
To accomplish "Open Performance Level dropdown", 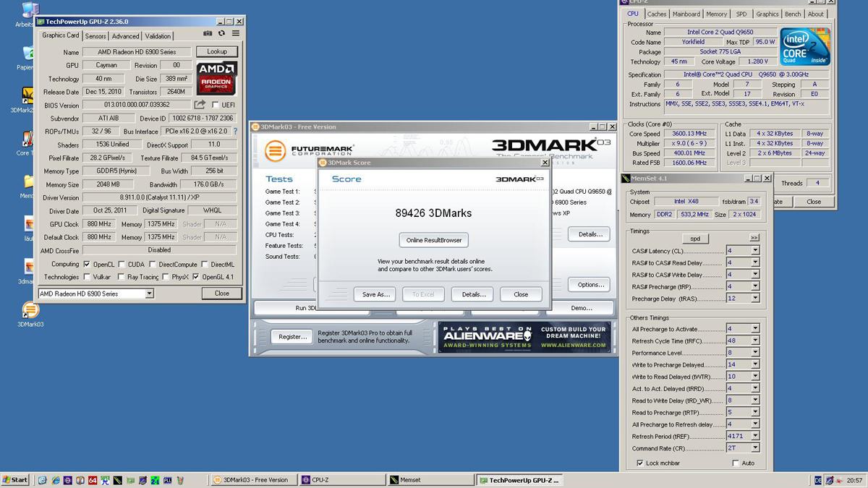I will click(755, 353).
